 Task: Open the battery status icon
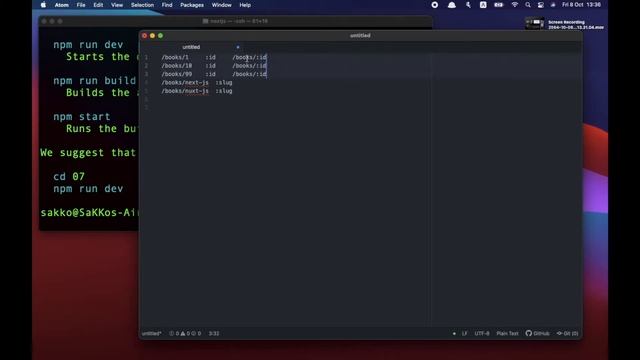click(x=499, y=5)
